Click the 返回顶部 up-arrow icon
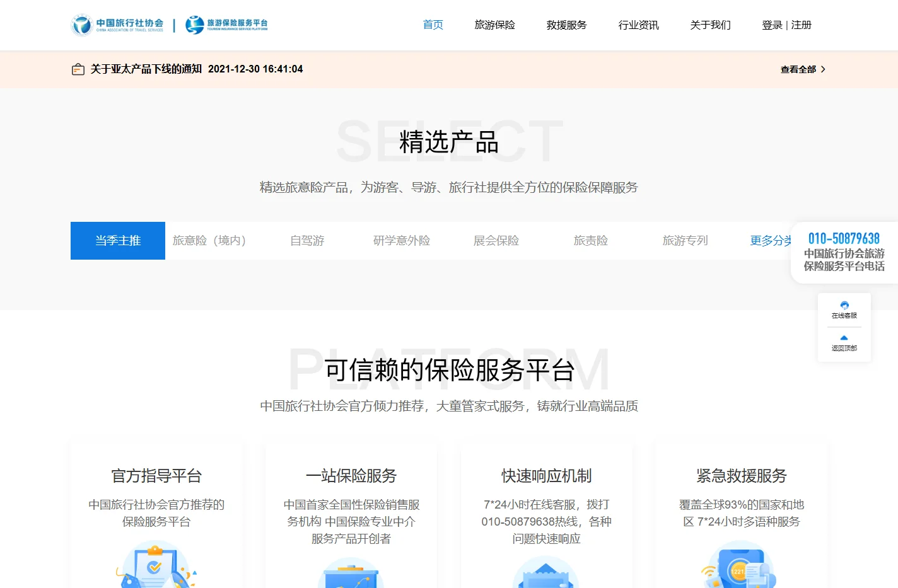Viewport: 898px width, 588px height. (x=844, y=338)
